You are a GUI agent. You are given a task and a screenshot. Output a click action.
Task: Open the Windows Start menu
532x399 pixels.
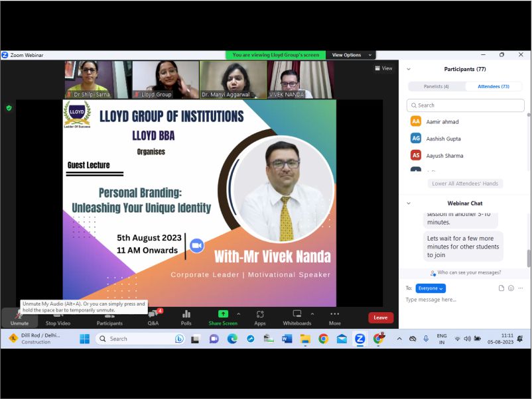[84, 339]
